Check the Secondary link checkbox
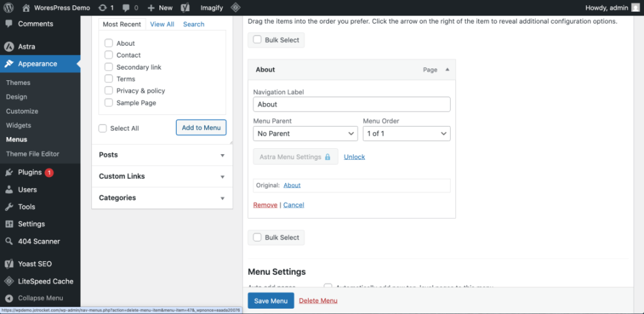This screenshot has width=644, height=314. tap(108, 67)
